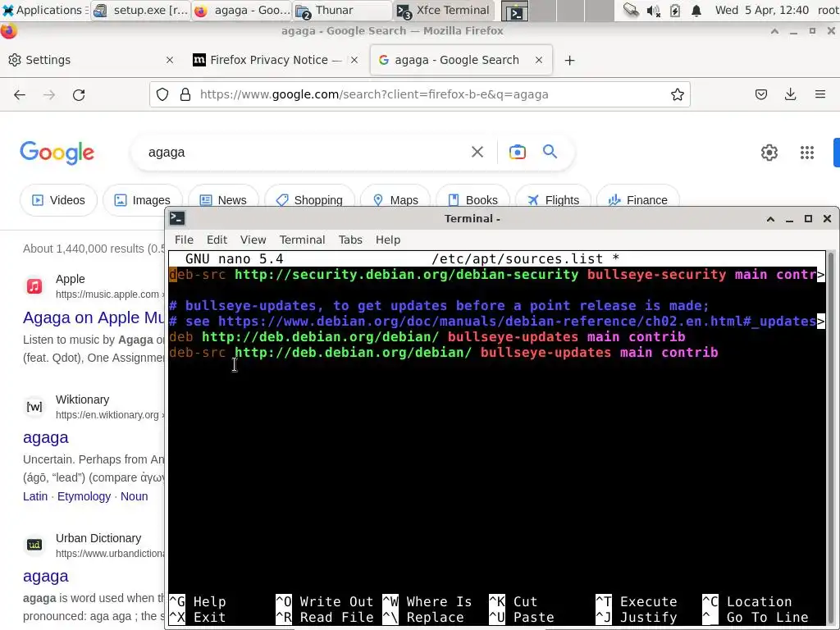Switch to Xfce Terminal taskbar button
840x630 pixels.
coord(444,10)
